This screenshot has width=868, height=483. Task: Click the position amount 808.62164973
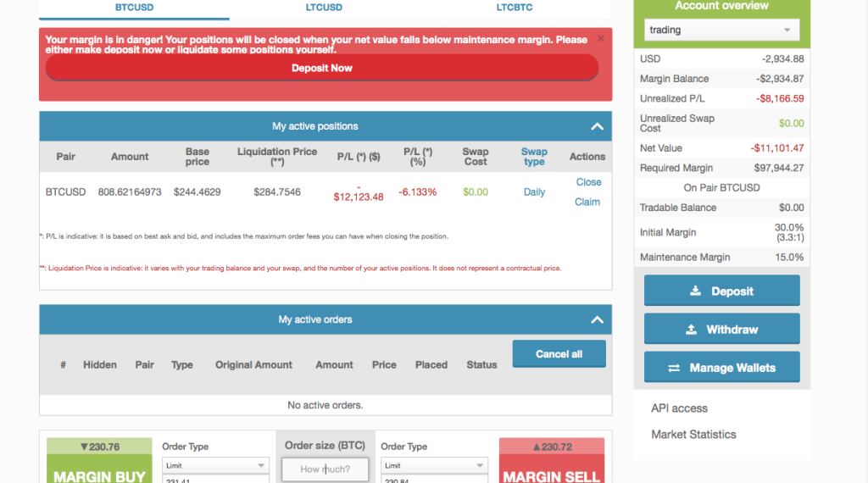(130, 192)
